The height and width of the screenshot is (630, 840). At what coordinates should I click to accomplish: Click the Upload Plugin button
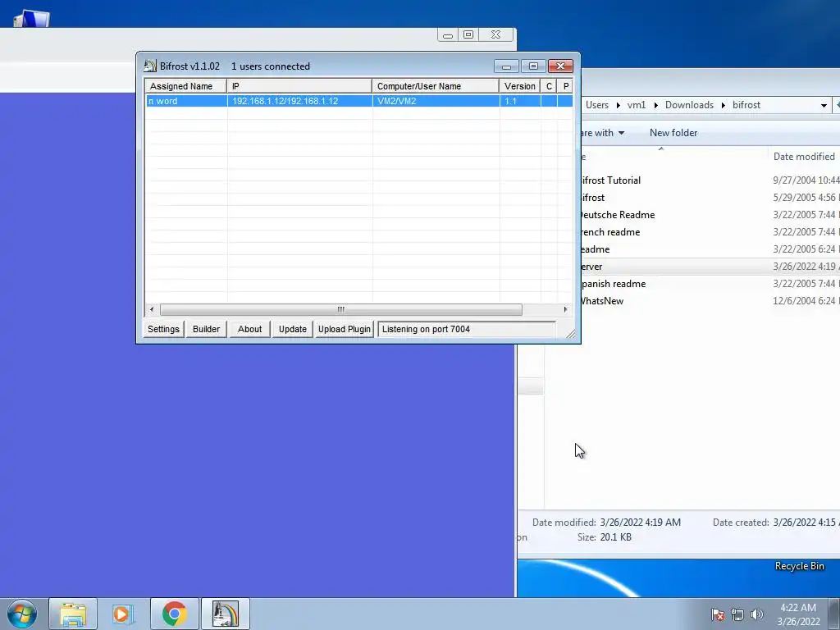(345, 329)
